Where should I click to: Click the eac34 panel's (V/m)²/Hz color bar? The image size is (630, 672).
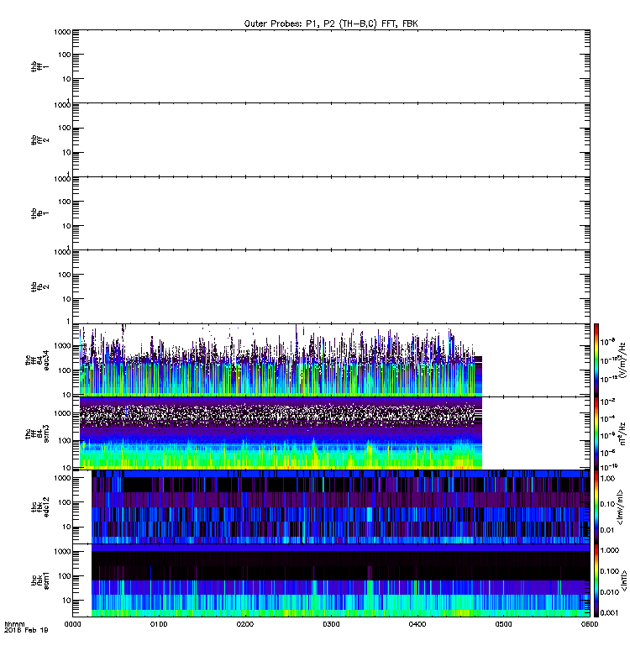click(596, 360)
